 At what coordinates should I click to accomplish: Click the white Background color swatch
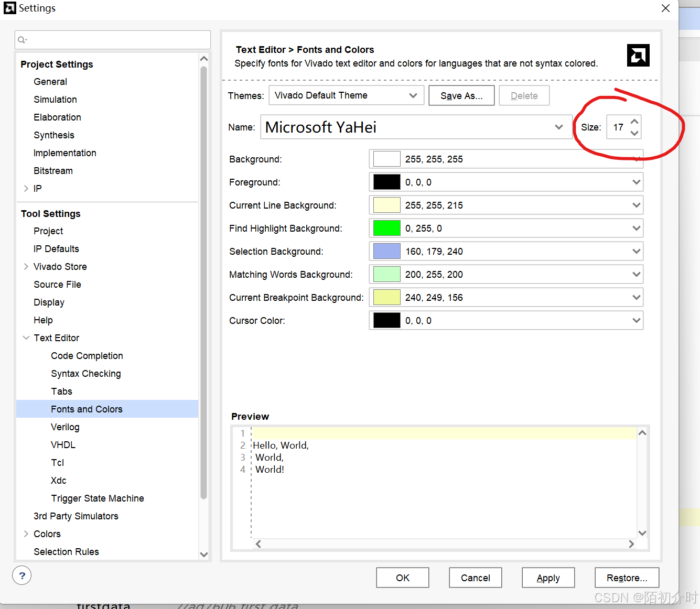[x=386, y=159]
